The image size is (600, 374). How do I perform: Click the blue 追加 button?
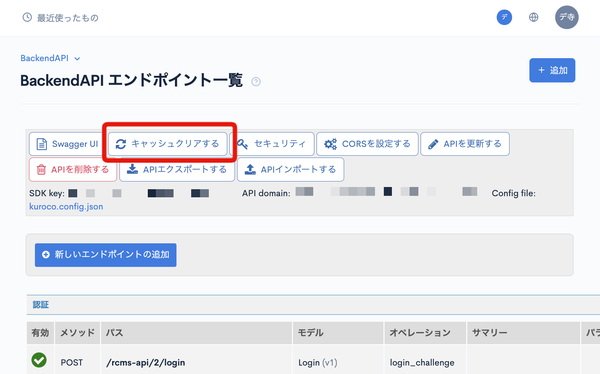point(552,70)
